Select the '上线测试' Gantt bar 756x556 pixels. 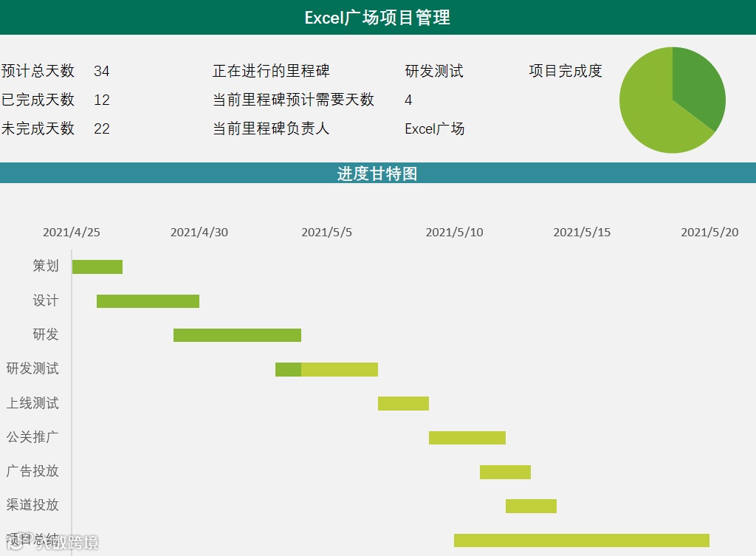tap(404, 404)
